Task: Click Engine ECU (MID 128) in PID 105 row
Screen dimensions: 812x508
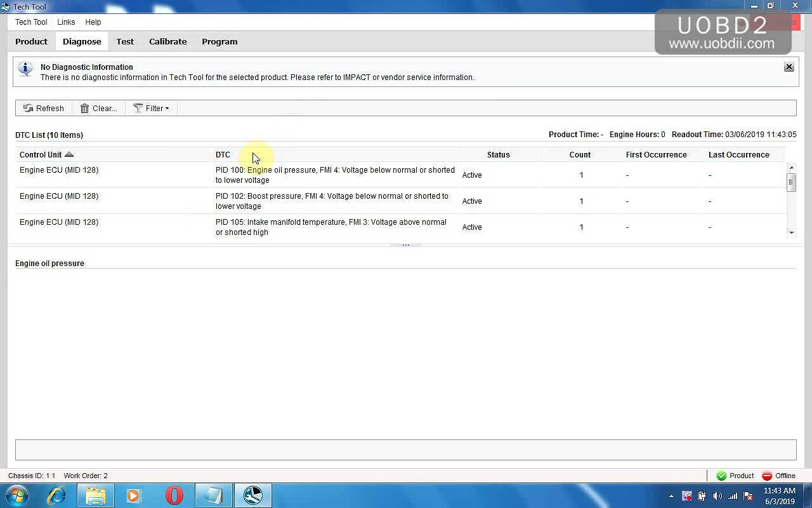Action: 59,222
